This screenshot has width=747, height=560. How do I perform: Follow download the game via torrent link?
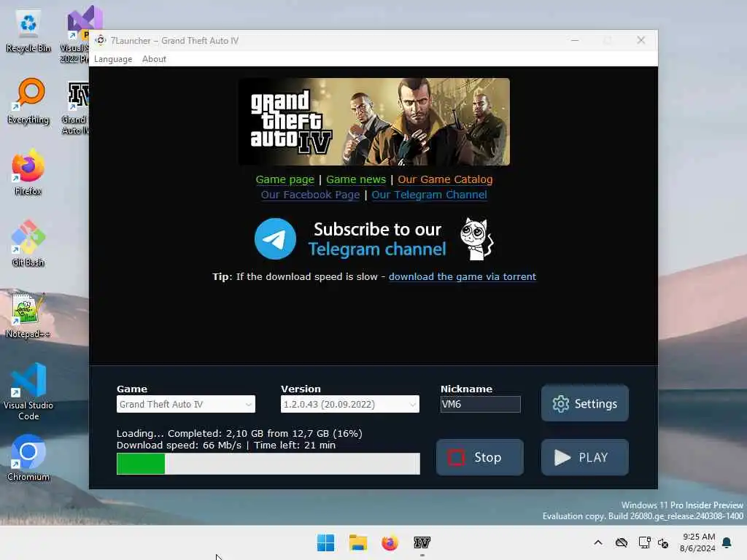(462, 276)
